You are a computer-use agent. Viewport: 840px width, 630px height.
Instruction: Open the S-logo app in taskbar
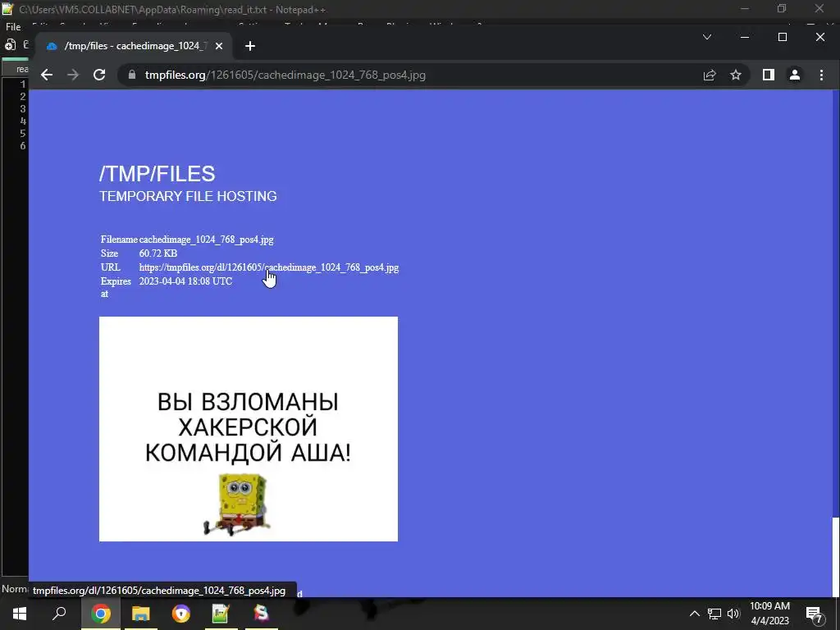click(261, 614)
